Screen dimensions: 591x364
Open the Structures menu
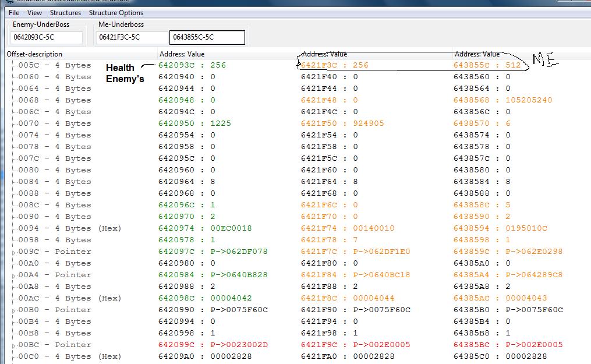click(65, 12)
